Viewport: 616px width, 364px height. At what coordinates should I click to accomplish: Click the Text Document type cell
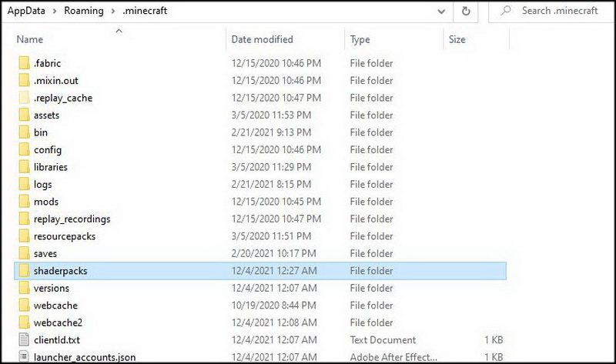tap(383, 339)
